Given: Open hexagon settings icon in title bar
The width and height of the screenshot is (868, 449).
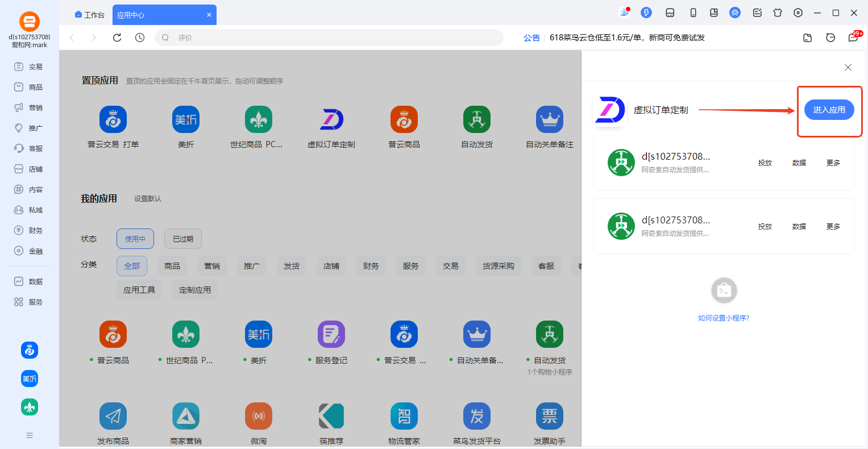Looking at the screenshot, I should pyautogui.click(x=798, y=13).
